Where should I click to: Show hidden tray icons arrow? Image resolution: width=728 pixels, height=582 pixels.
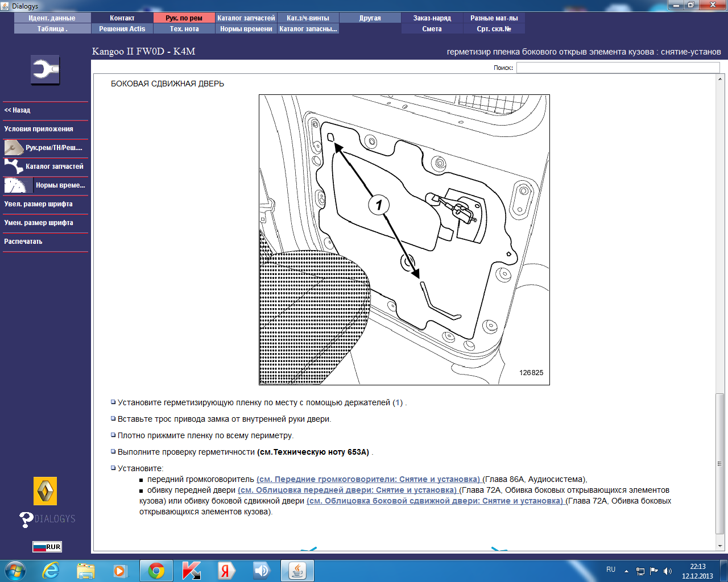[626, 571]
